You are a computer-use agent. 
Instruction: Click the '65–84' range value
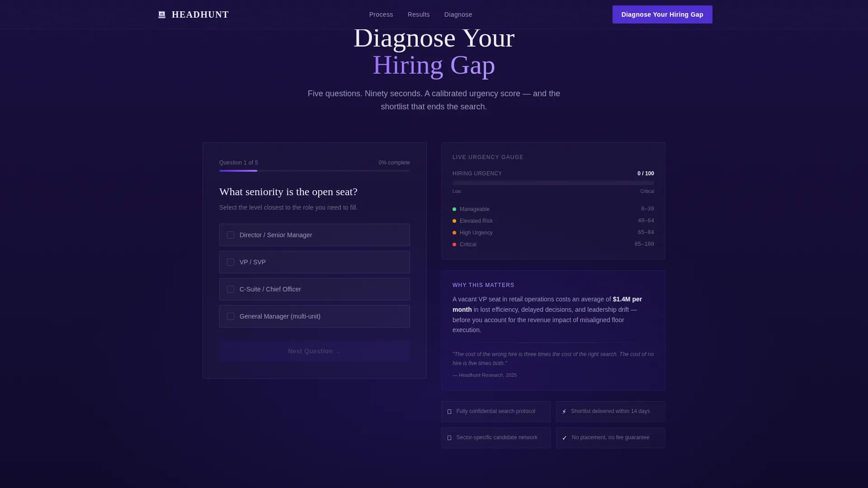coord(646,232)
